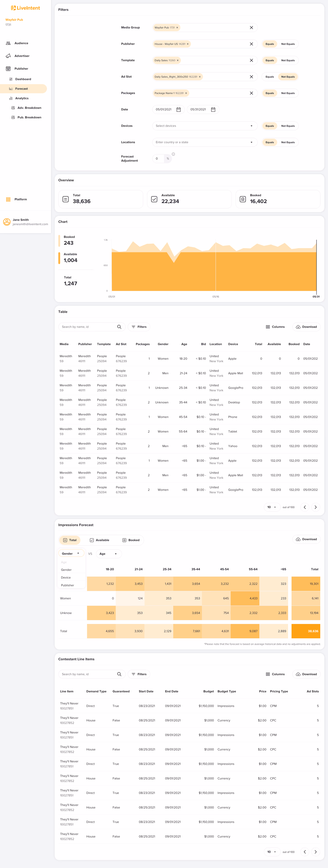Image resolution: width=328 pixels, height=868 pixels.
Task: Select Equals for the Devices filter
Action: 270,126
